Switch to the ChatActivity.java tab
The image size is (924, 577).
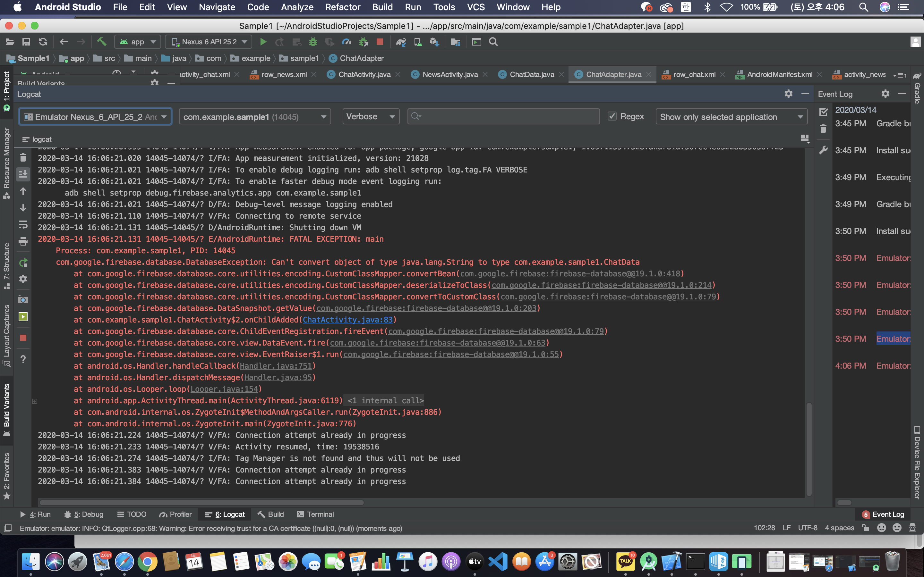point(364,74)
